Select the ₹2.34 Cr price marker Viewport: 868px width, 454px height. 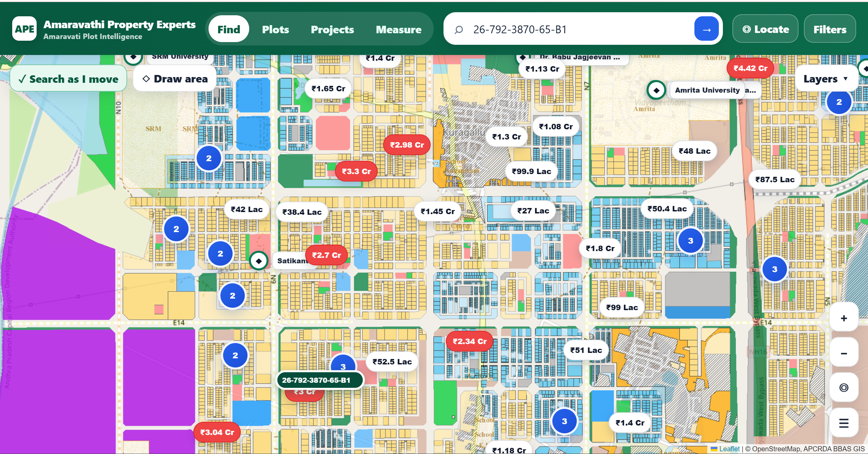point(470,341)
